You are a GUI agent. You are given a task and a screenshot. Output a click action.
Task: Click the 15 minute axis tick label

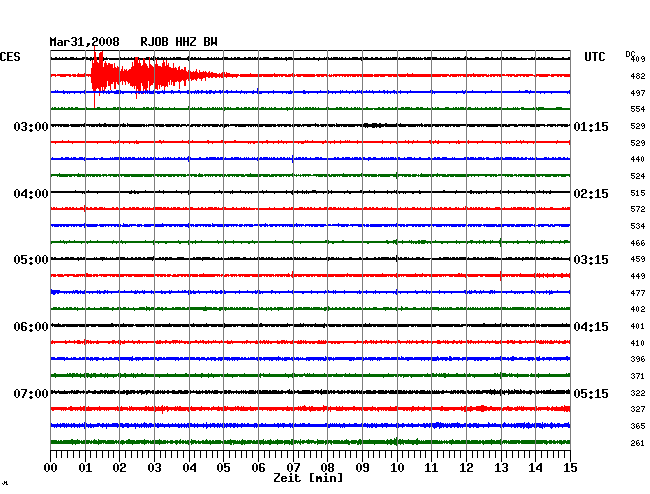[570, 467]
